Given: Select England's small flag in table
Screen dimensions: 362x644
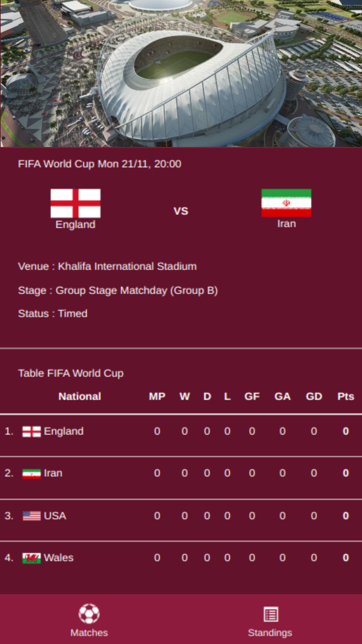Looking at the screenshot, I should point(32,431).
